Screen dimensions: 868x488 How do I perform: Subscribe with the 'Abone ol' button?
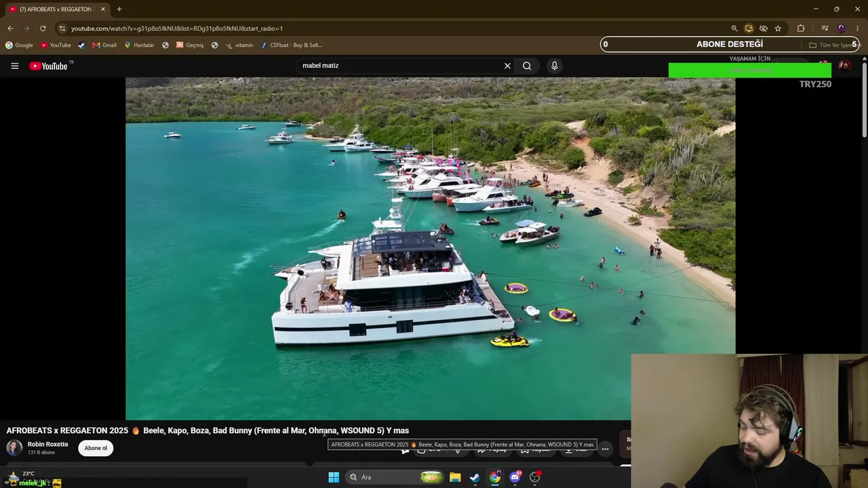point(96,448)
